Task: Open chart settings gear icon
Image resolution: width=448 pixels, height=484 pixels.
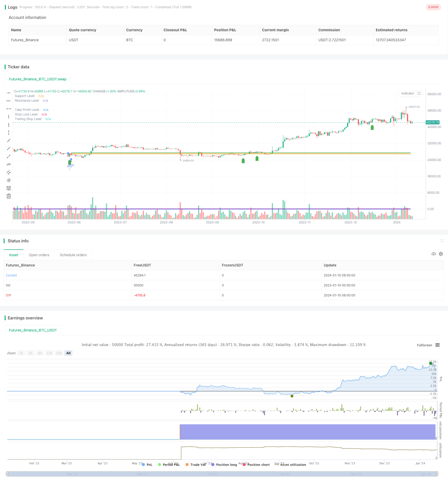Action: [x=441, y=254]
